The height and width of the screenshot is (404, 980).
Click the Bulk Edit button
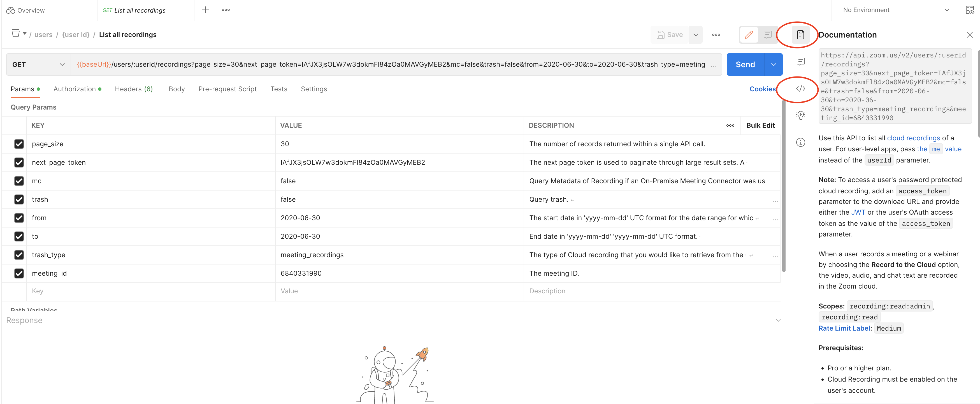[x=760, y=126]
